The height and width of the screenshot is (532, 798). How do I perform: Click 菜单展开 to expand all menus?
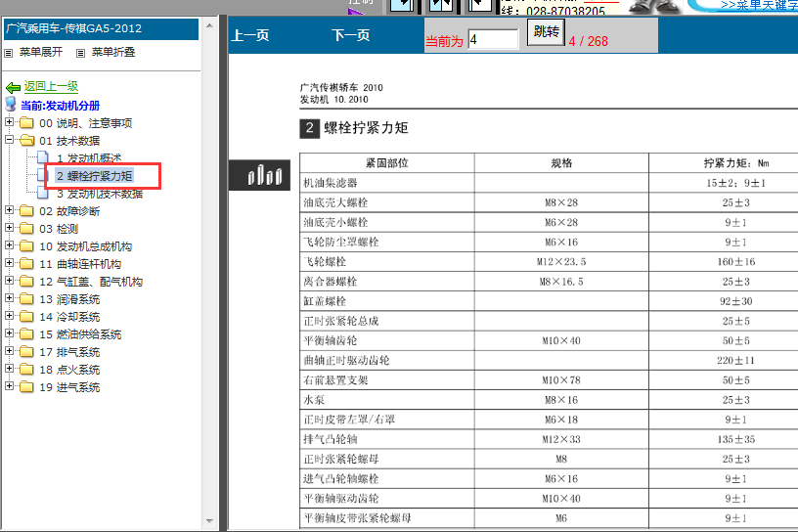[41, 52]
